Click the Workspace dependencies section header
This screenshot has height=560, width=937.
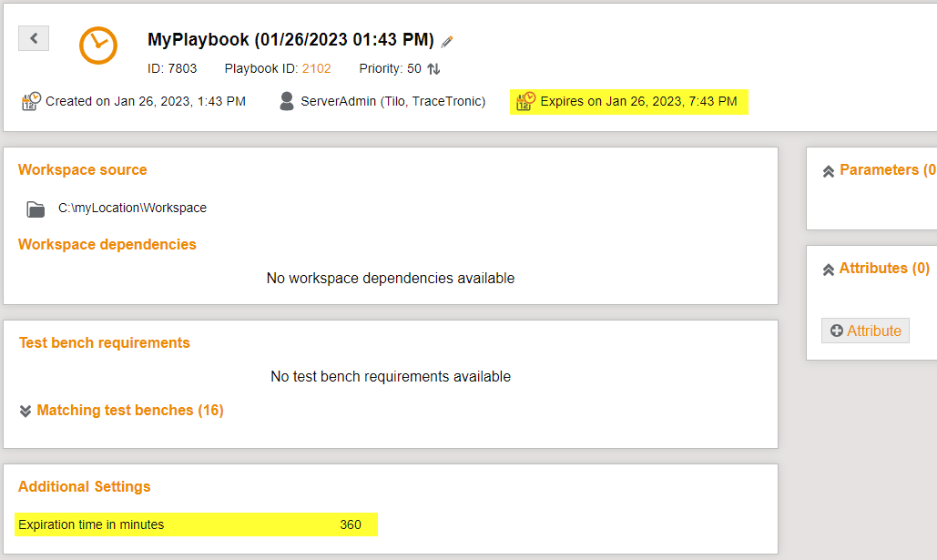[x=107, y=244]
